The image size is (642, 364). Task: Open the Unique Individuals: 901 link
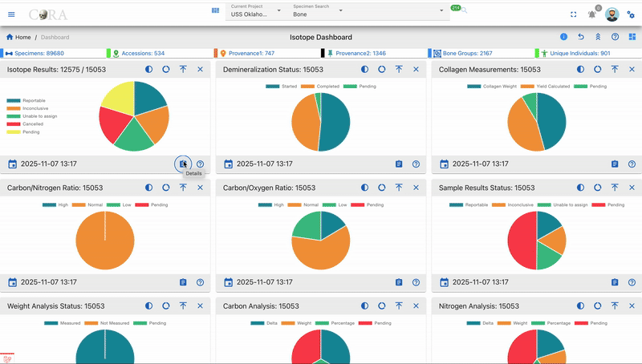pos(580,53)
